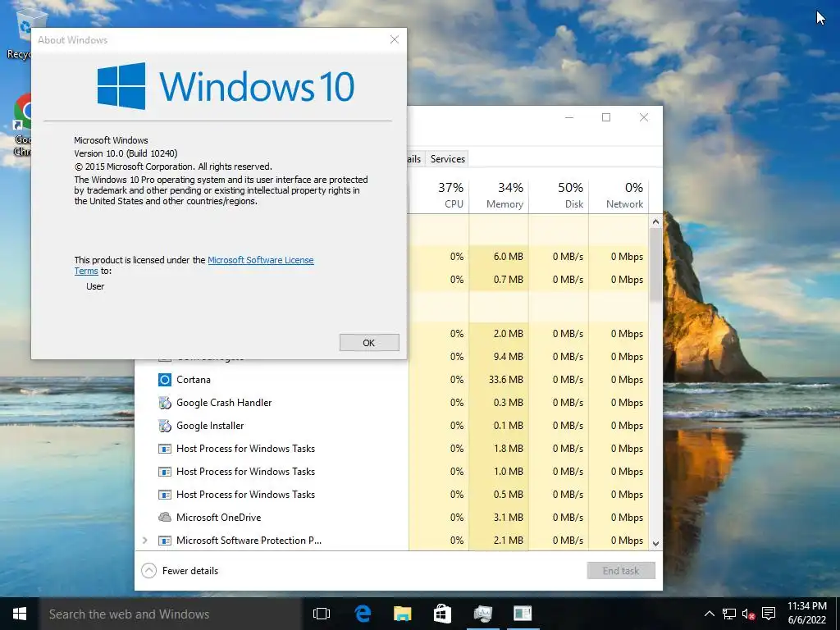The height and width of the screenshot is (630, 840).
Task: Open File Explorer from taskbar
Action: coord(402,614)
